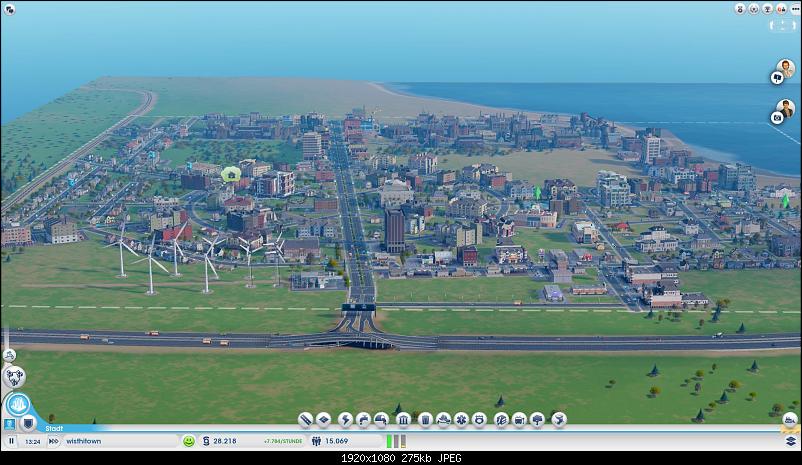
Task: Speed up the game with fast-forward
Action: pyautogui.click(x=54, y=441)
